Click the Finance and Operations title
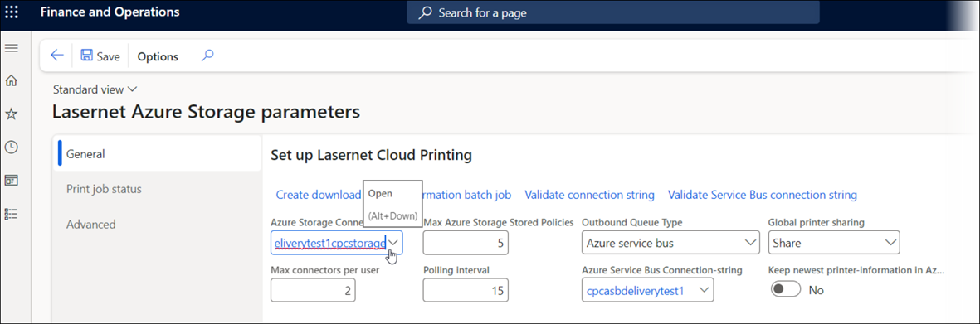The width and height of the screenshot is (980, 324). coord(110,12)
